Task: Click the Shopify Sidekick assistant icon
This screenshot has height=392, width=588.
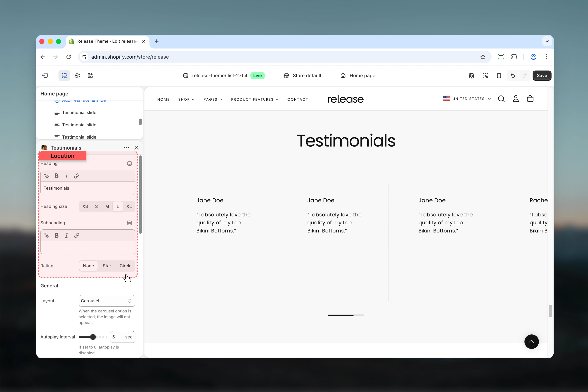Action: [471, 75]
